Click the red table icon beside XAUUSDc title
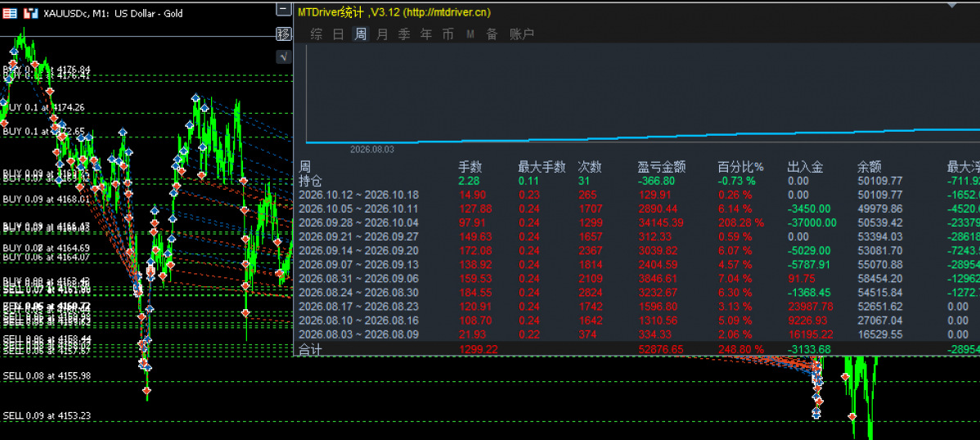980x440 pixels. [x=9, y=12]
